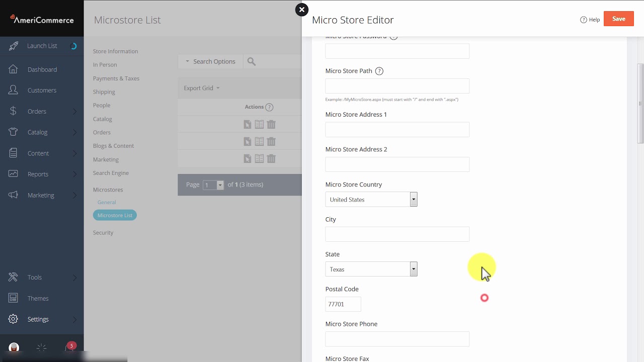
Task: Click the Micro Store Address 2 field
Action: point(397,164)
